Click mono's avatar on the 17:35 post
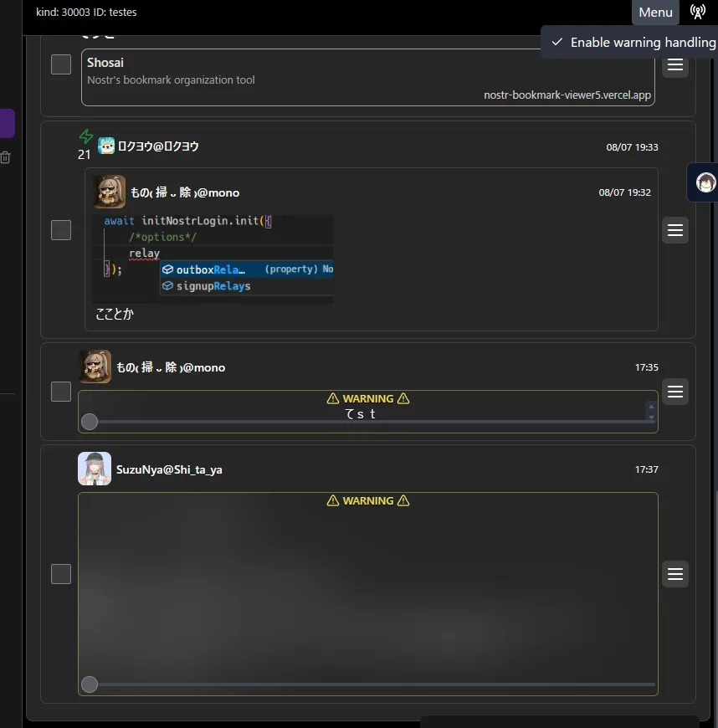This screenshot has height=728, width=718. pos(95,367)
